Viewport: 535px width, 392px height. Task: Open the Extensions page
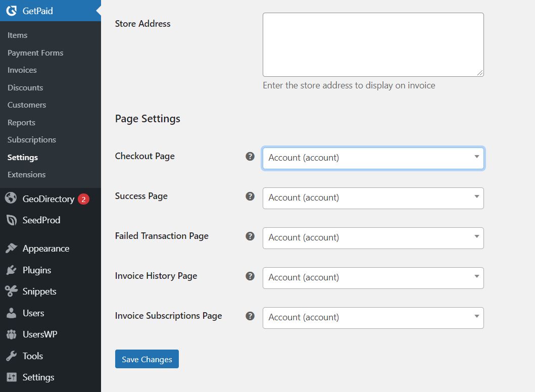pyautogui.click(x=26, y=174)
